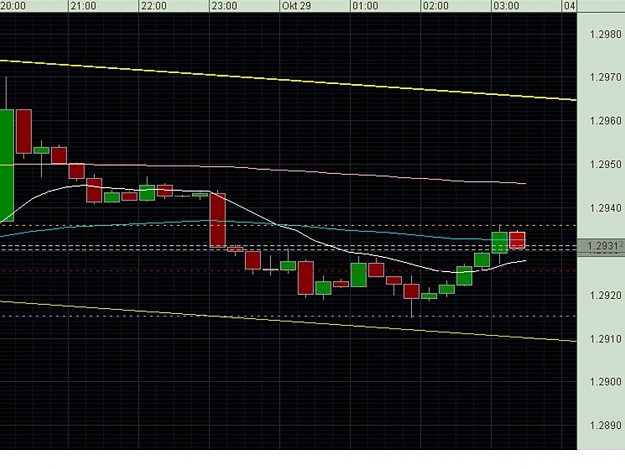
Task: Select the big green candle at 20:00
Action: tap(7, 165)
